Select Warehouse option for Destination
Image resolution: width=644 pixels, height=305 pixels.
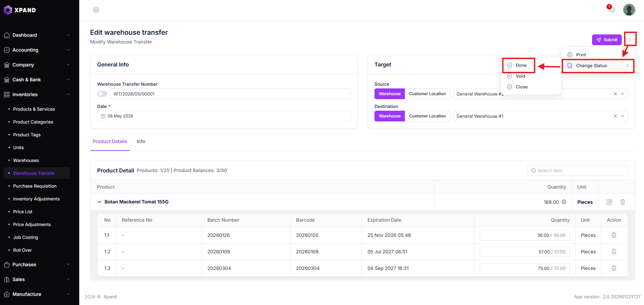tap(390, 116)
